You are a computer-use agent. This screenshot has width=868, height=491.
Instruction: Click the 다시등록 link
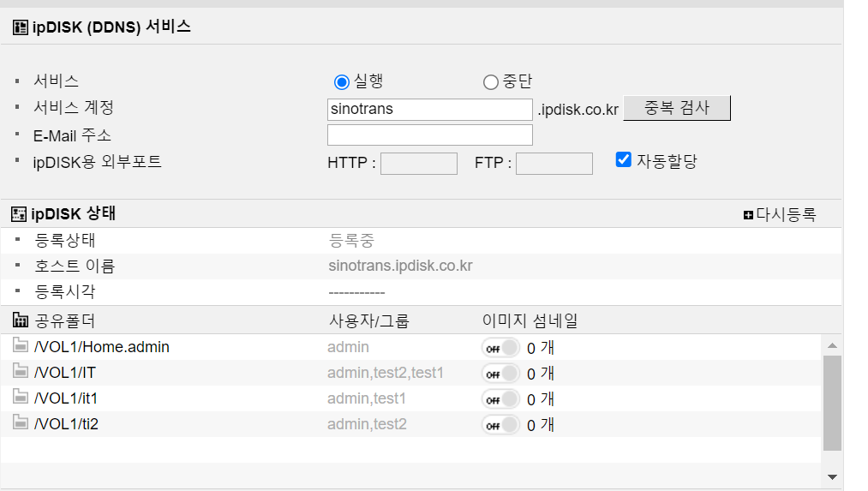pos(786,215)
